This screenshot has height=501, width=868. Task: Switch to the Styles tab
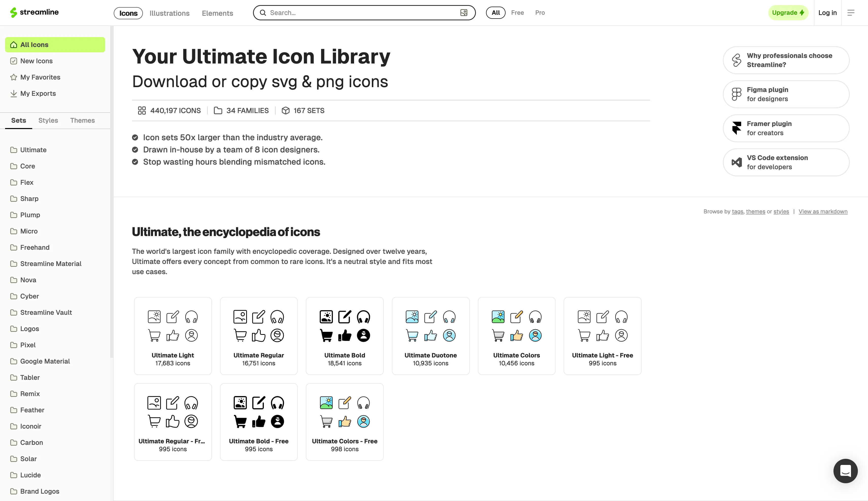[x=48, y=120]
